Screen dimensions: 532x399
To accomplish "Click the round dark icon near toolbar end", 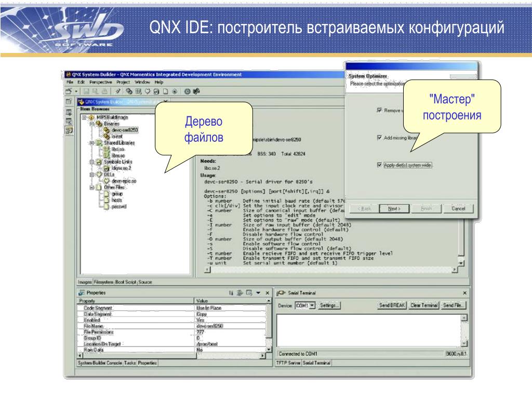I will click(187, 91).
